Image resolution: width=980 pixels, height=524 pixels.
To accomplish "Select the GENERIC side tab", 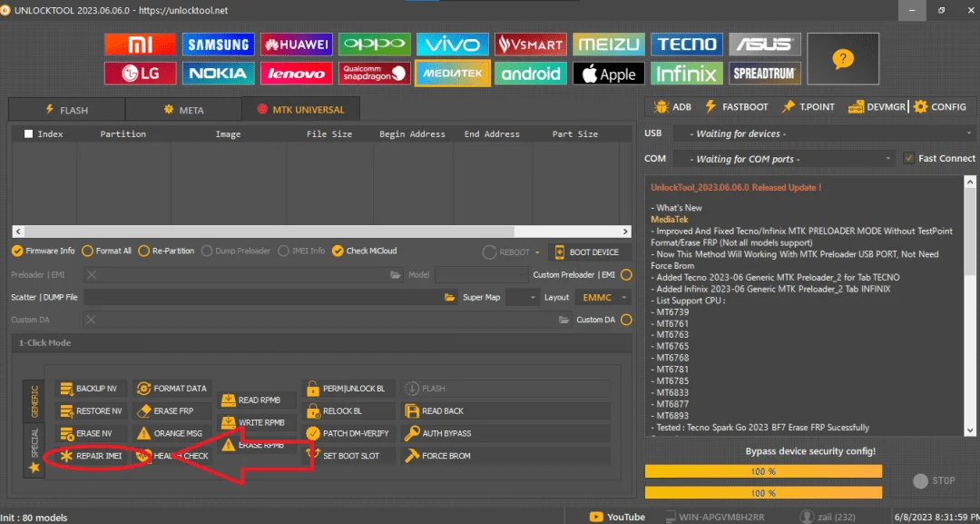I will [x=34, y=401].
